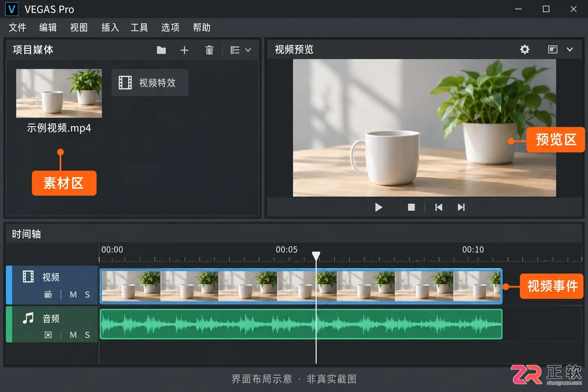Click the film icon on 视频 track
The width and height of the screenshot is (588, 392).
click(28, 276)
